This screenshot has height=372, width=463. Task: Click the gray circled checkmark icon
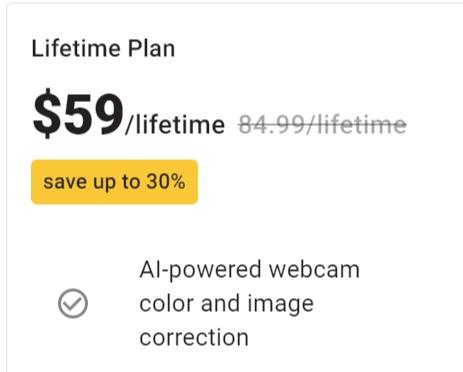(x=73, y=303)
